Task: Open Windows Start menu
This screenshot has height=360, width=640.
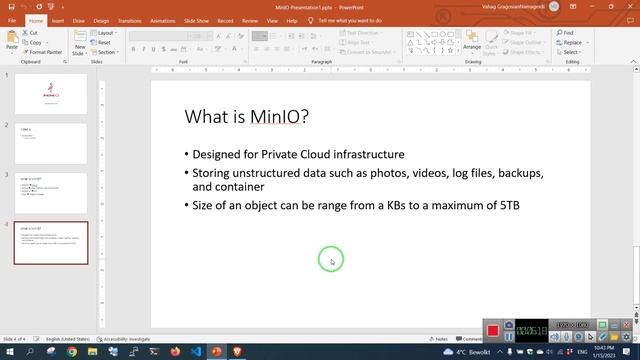Action: tap(9, 351)
